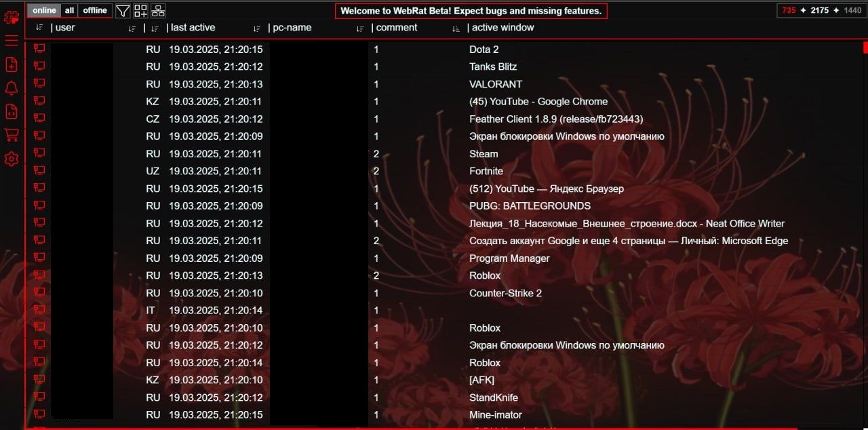This screenshot has height=430, width=868.
Task: Select the (512) YouTube — Яндекс Браузер cell
Action: pos(547,189)
